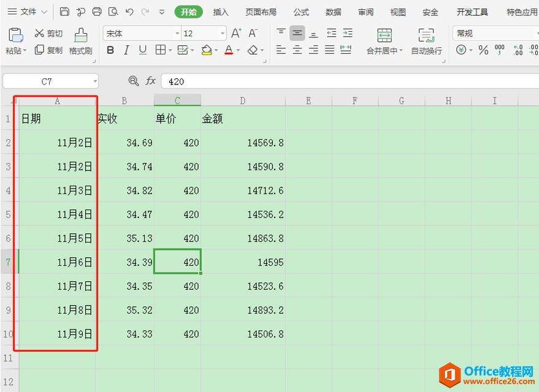Open the print icon

(x=96, y=12)
